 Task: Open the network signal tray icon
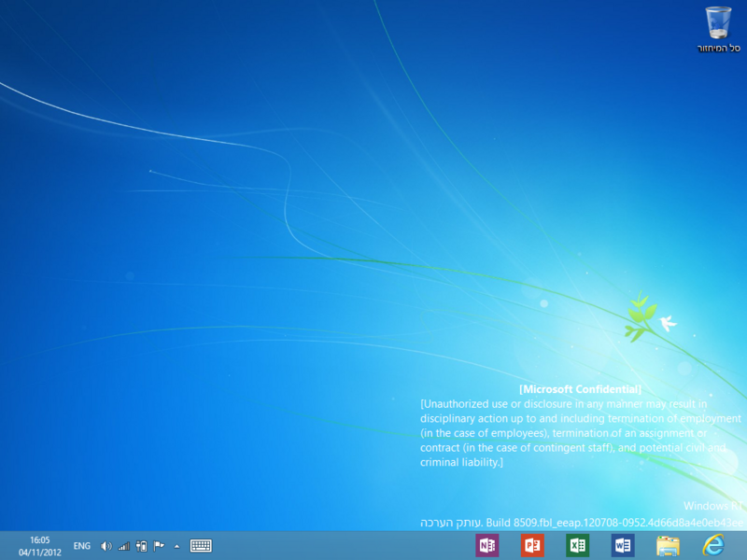pos(123,546)
